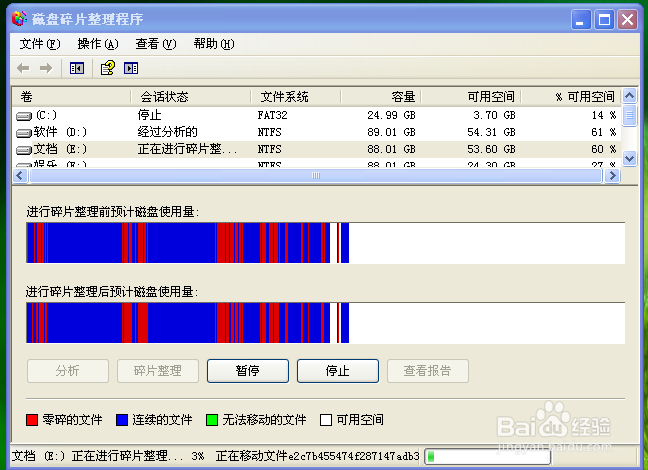Click the defragmentation progress bar in status bar
This screenshot has width=648, height=470.
click(x=488, y=456)
